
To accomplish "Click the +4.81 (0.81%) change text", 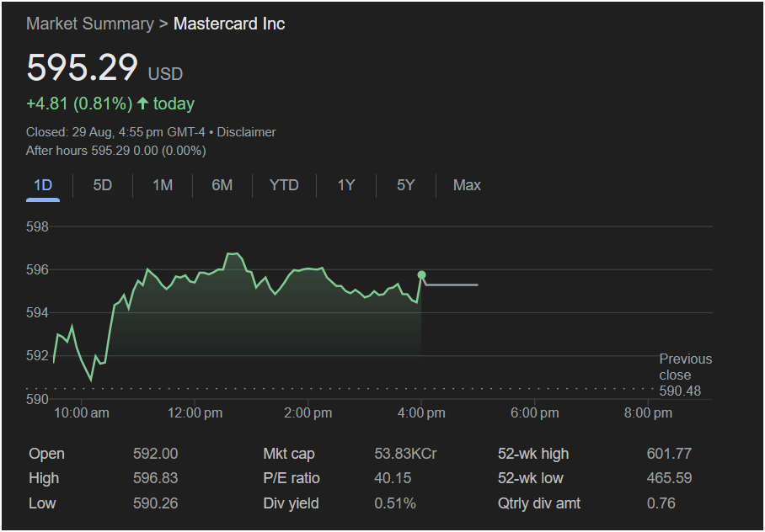I will pyautogui.click(x=79, y=104).
